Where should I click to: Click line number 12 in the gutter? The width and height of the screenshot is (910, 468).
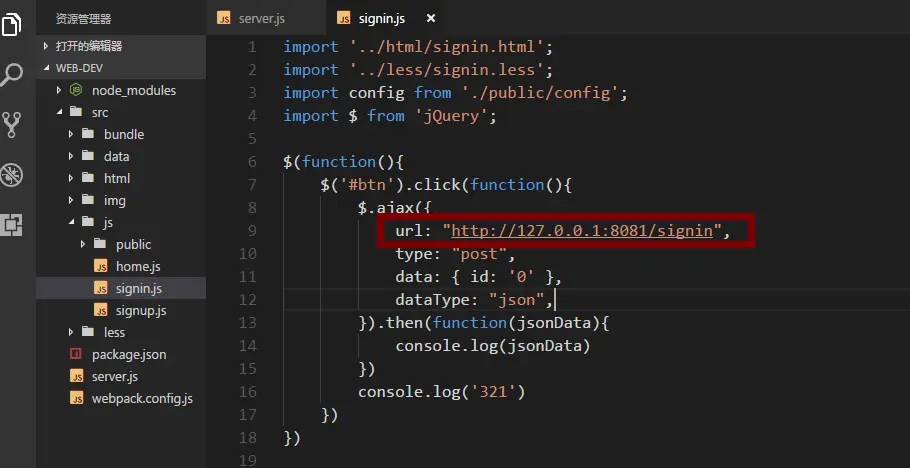[248, 300]
